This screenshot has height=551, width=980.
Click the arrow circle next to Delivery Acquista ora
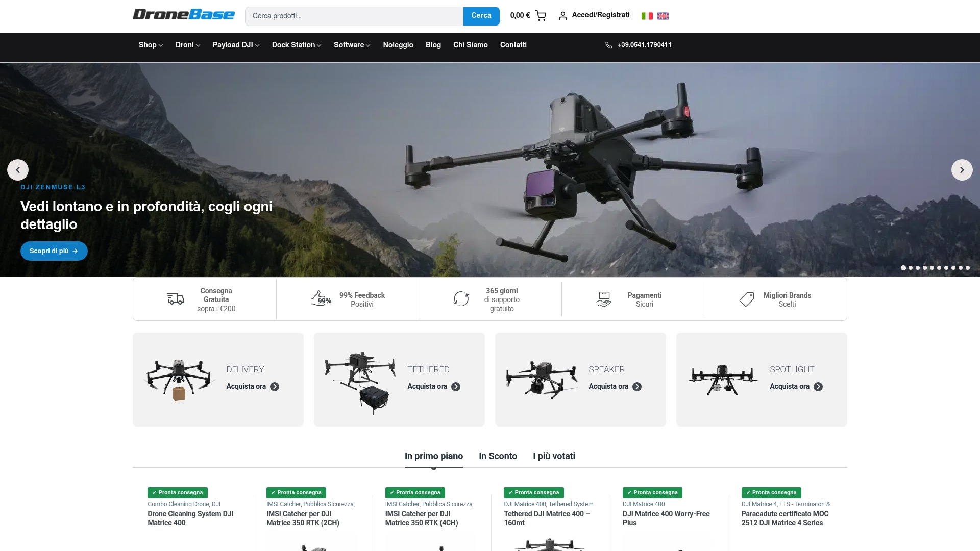[275, 387]
